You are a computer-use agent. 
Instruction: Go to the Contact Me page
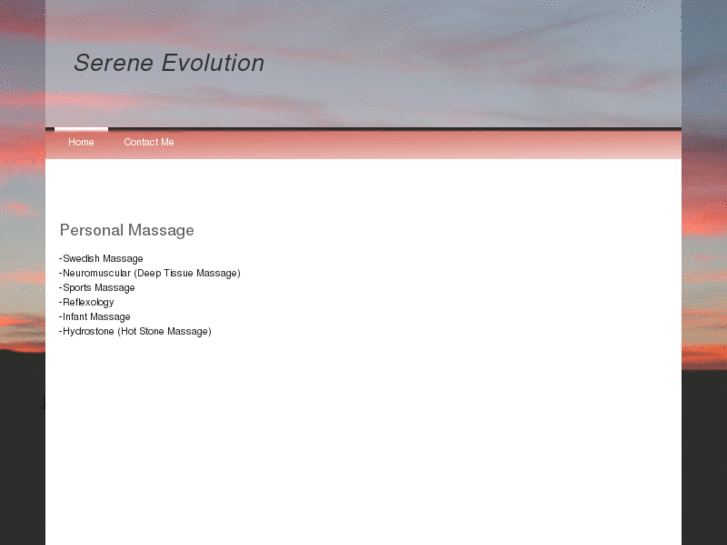pyautogui.click(x=149, y=142)
